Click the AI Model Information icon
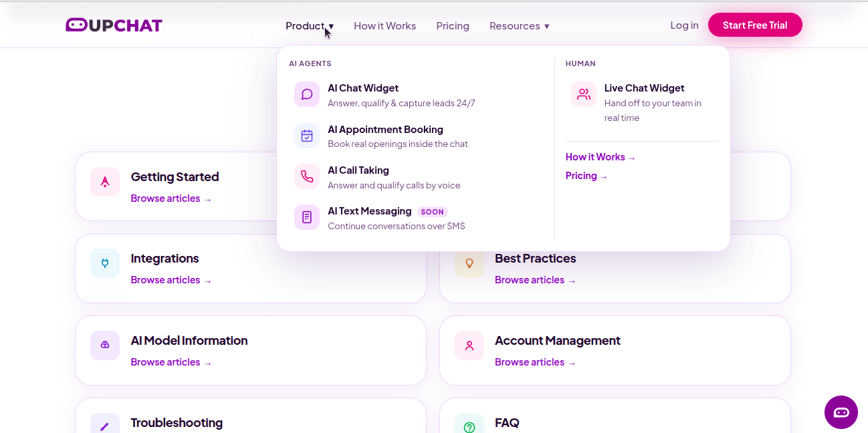This screenshot has height=433, width=868. click(105, 345)
